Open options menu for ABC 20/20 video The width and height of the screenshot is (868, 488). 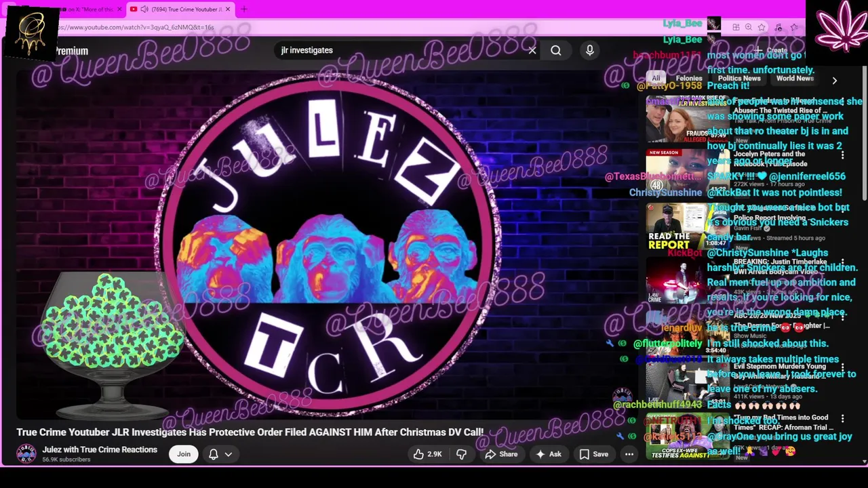843,315
